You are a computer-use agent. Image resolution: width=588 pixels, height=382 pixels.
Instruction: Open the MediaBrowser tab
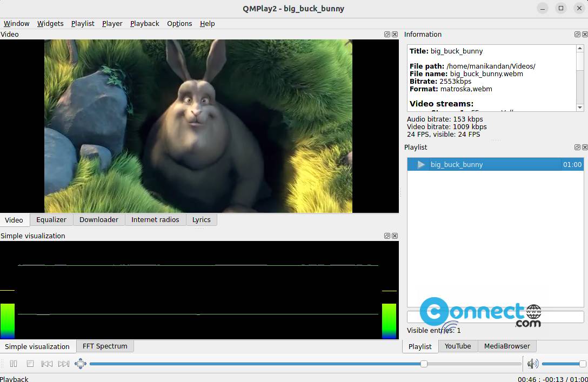click(507, 346)
